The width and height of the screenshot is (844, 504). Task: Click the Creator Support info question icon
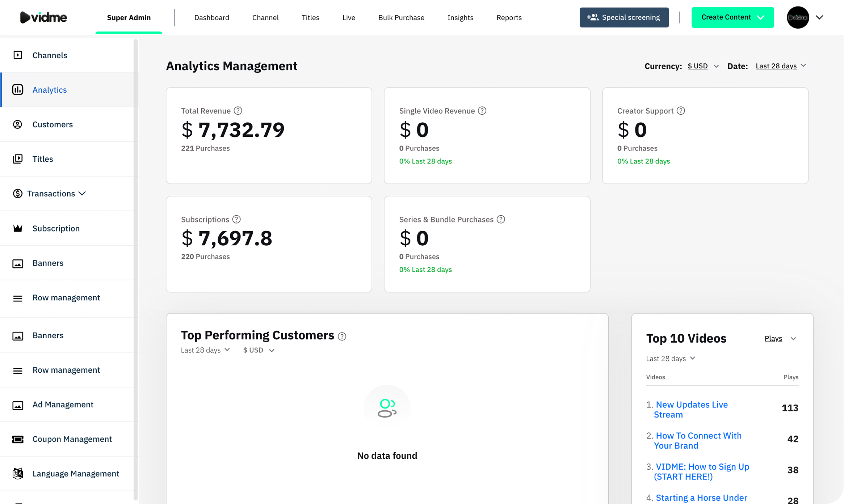click(x=681, y=111)
